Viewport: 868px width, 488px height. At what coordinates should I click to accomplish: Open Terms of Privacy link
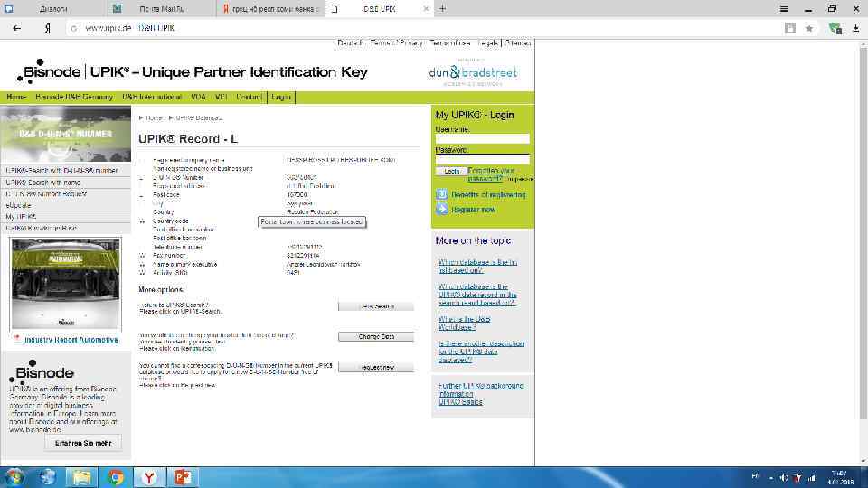coord(396,42)
